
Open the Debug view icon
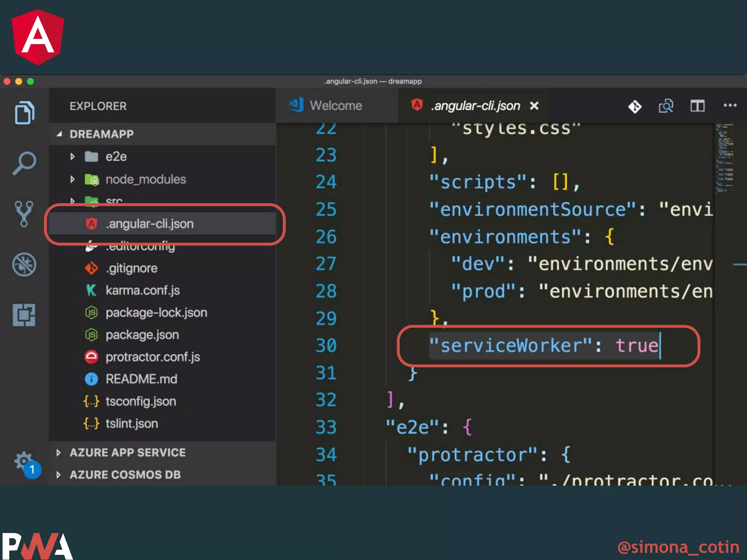[24, 264]
